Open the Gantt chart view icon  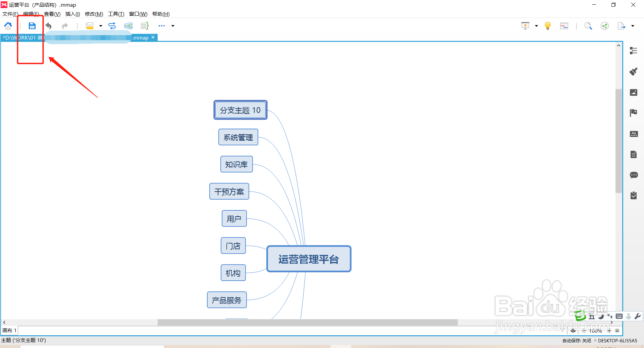[x=564, y=26]
